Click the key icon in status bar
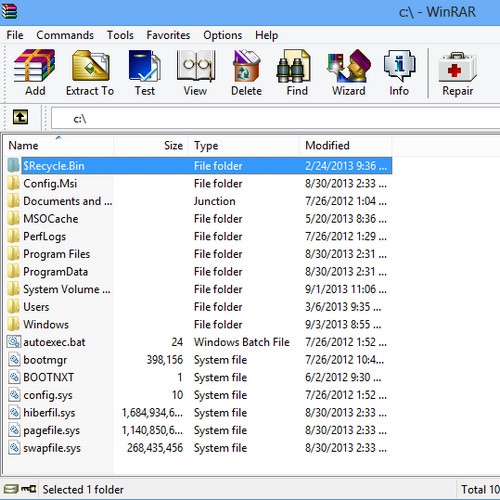Screen dimensions: 500x500 (29, 489)
